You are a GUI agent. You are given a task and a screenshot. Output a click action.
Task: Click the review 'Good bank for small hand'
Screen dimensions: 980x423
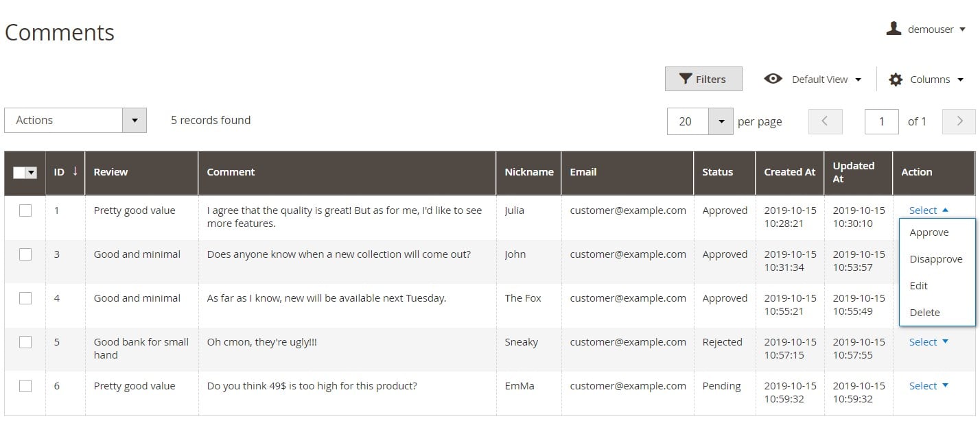(141, 348)
